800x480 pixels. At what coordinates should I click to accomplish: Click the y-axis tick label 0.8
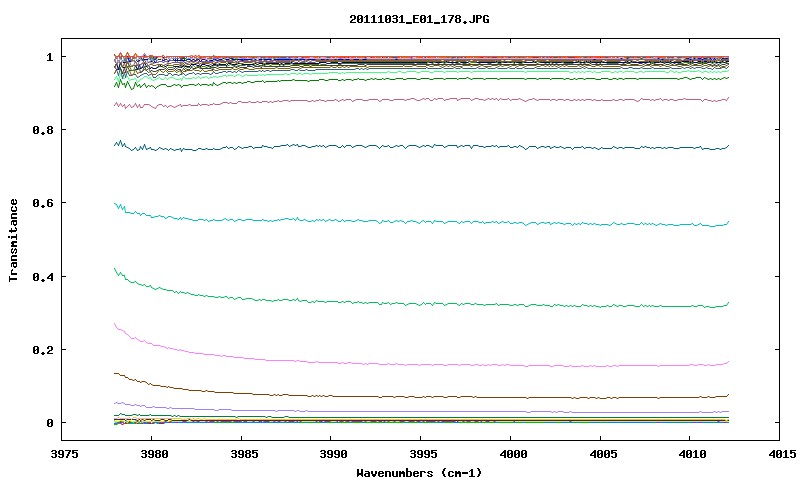[x=43, y=130]
